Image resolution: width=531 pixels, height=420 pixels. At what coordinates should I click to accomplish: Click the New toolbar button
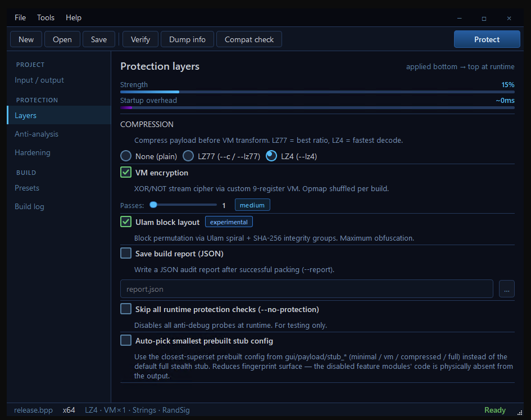pos(26,39)
